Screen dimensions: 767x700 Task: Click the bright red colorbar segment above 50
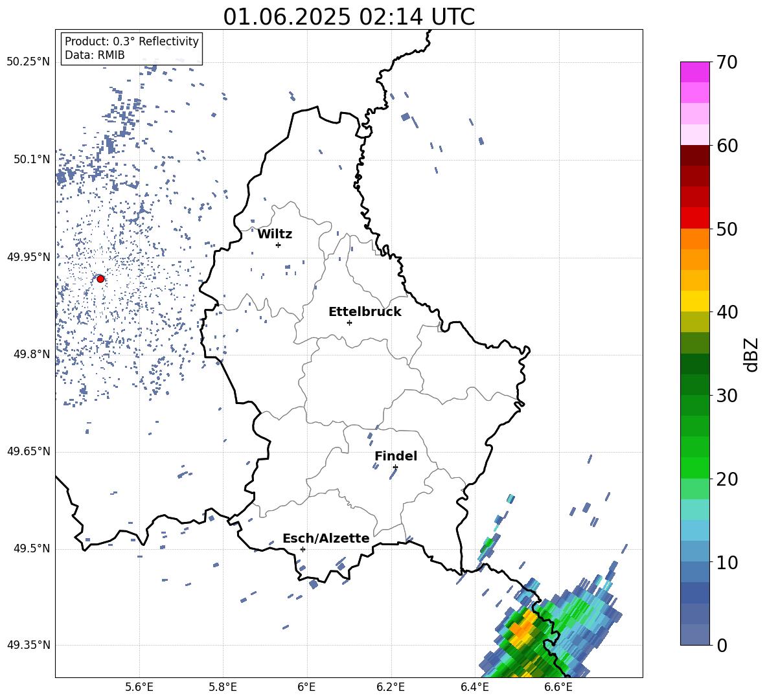point(694,218)
